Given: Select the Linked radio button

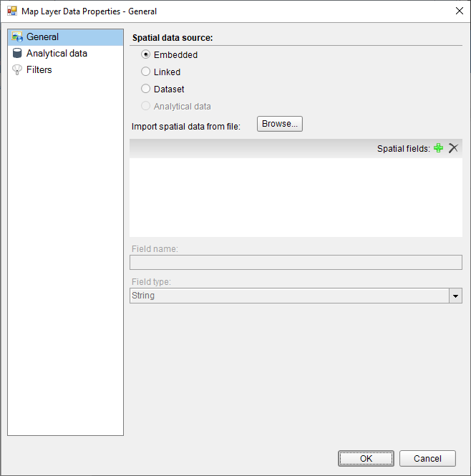Looking at the screenshot, I should coord(146,72).
